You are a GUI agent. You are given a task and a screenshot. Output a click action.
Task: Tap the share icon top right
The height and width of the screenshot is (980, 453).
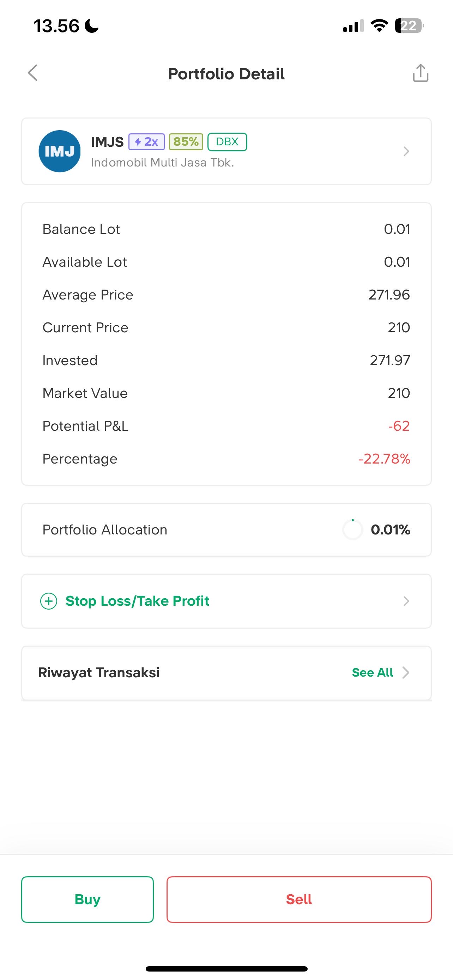click(x=420, y=73)
